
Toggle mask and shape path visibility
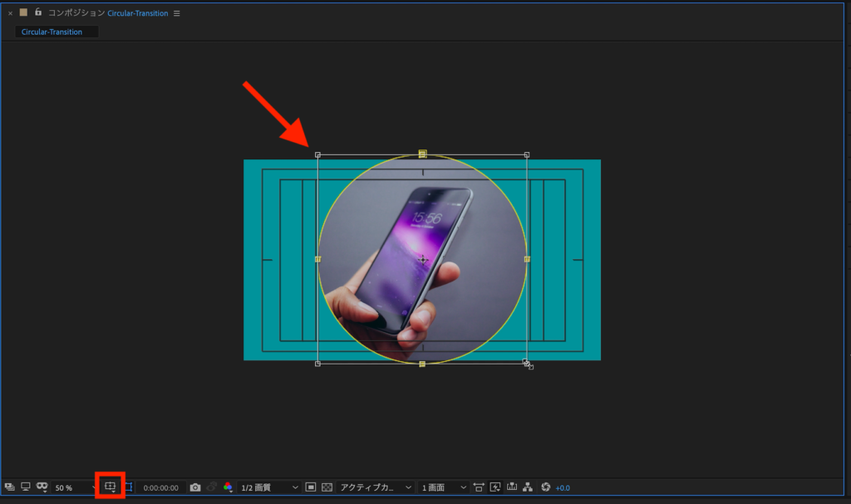tap(128, 487)
